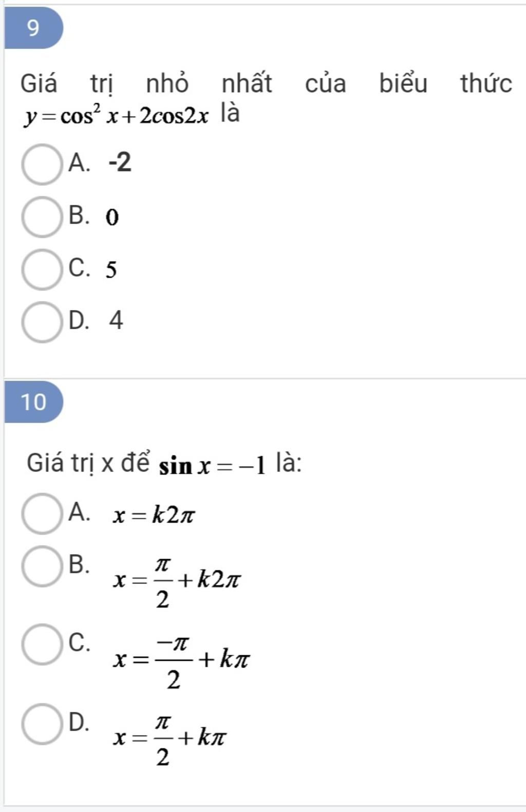The image size is (526, 812).
Task: Choose radio button C in question 9
Action: tap(42, 269)
